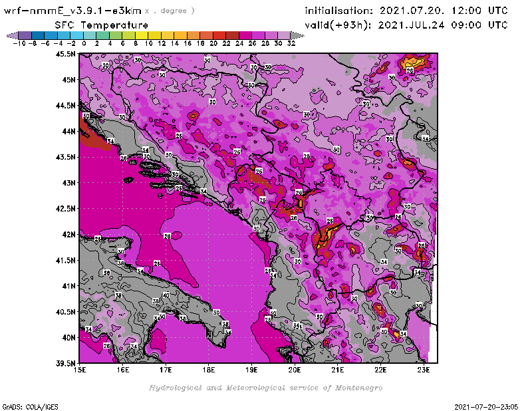
Task: Select the 'initialisation: 2021.07.20. 12:00 UTC' text
Action: coord(406,11)
